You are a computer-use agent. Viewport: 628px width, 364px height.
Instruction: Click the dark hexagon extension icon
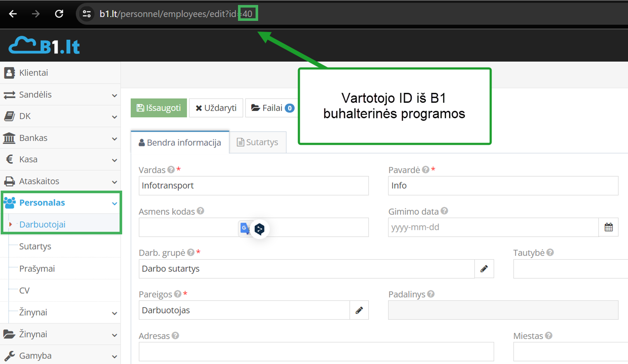(260, 229)
